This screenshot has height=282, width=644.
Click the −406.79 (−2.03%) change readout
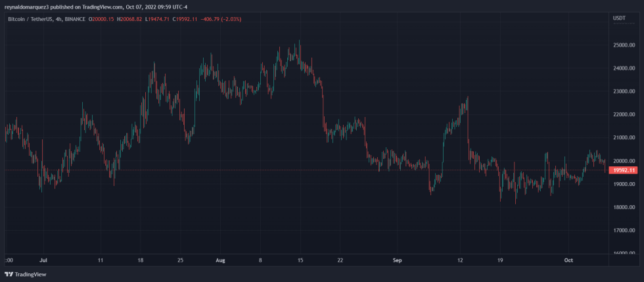click(221, 19)
